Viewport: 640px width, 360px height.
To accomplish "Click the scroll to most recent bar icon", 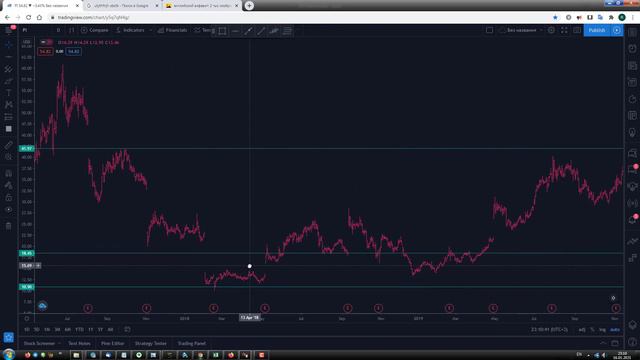I will click(x=613, y=298).
